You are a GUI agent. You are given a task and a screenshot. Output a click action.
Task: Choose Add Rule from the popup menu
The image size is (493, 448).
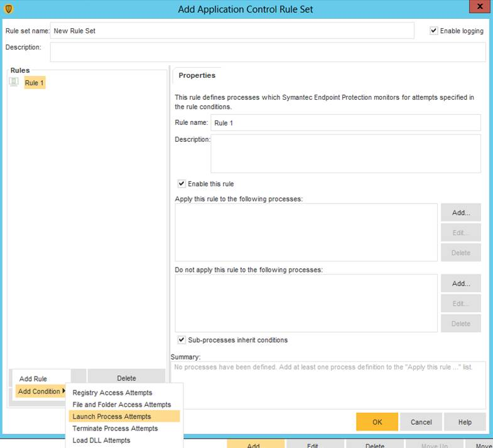point(33,378)
